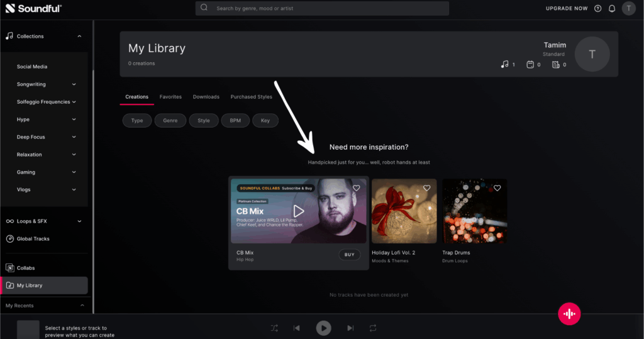This screenshot has height=339, width=644.
Task: Switch to the Favorites tab
Action: click(x=170, y=97)
